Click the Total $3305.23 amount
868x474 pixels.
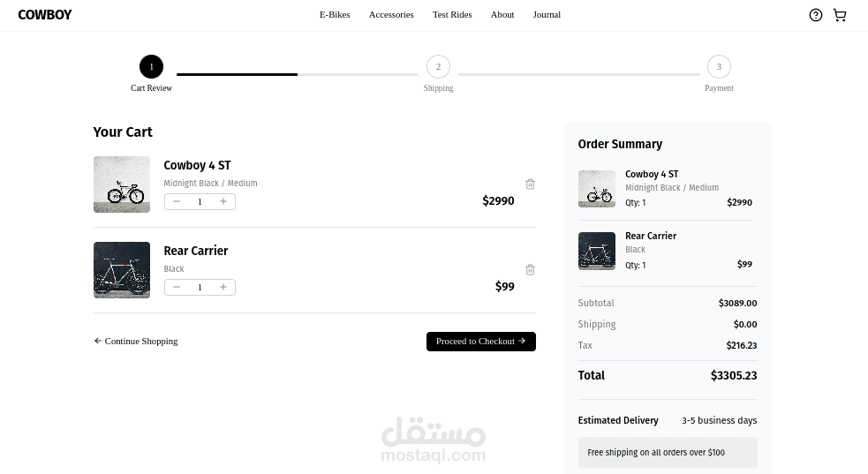pos(734,375)
